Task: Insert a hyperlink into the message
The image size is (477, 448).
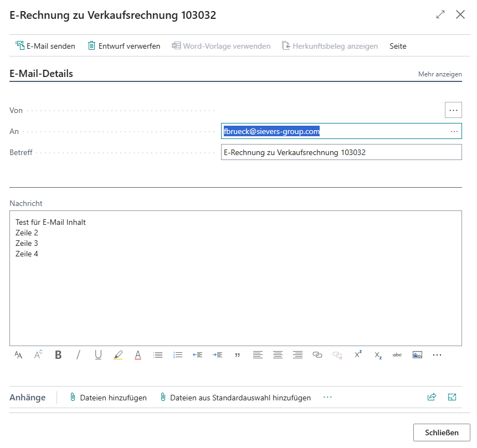Action: (317, 354)
